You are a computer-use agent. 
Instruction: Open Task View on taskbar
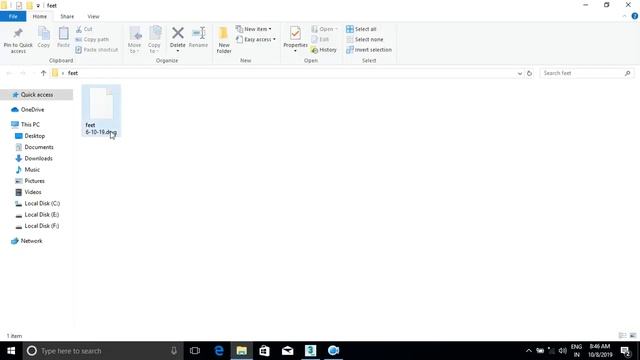point(195,351)
